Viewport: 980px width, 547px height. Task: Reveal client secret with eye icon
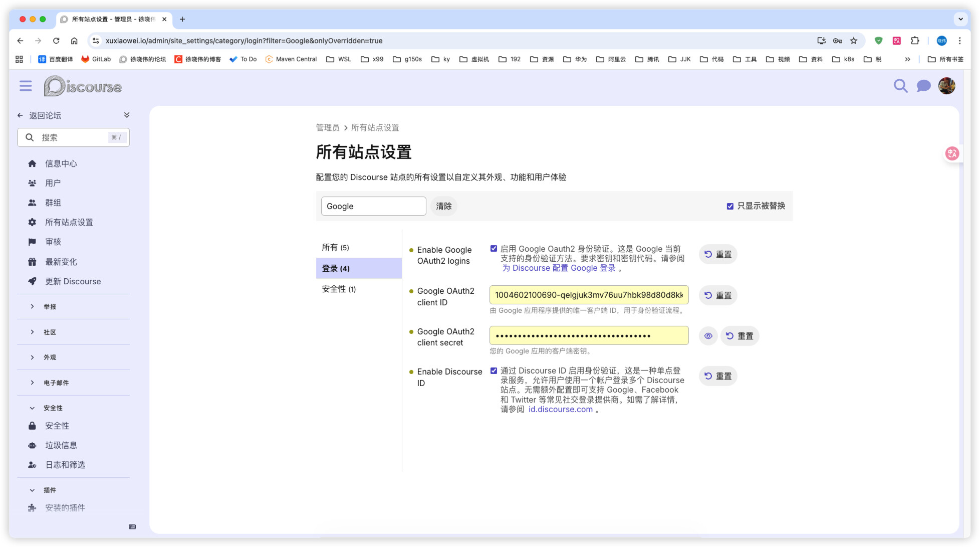(708, 336)
